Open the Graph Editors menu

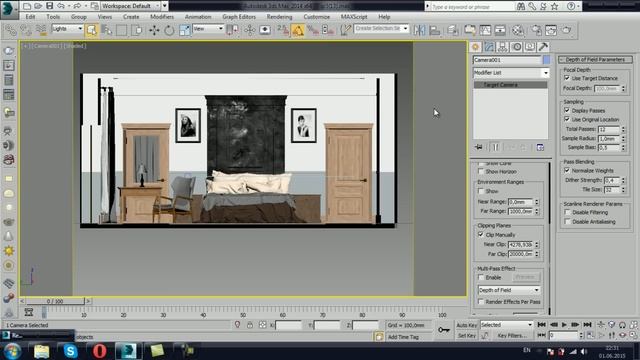coord(239,17)
